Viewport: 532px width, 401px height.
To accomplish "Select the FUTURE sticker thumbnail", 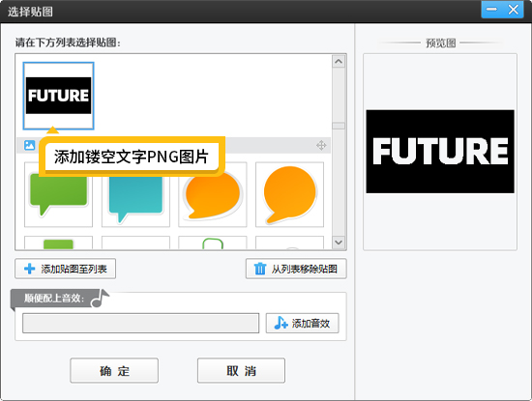I will pos(58,96).
